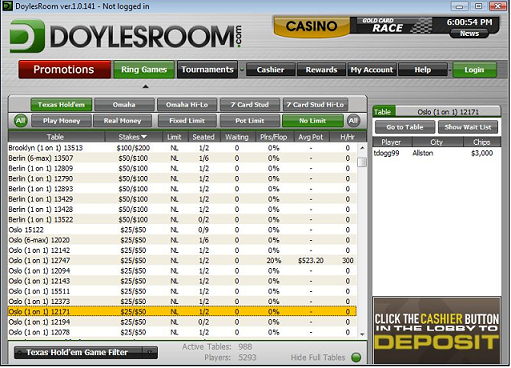511x368 pixels.
Task: Select player tdogg99 in the table details
Action: (437, 153)
